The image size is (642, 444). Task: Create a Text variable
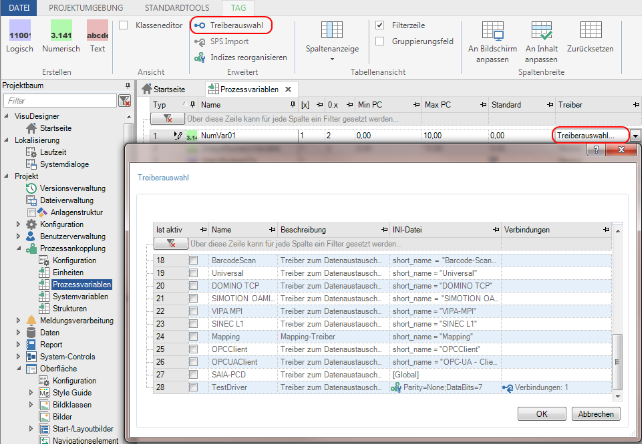tap(97, 36)
